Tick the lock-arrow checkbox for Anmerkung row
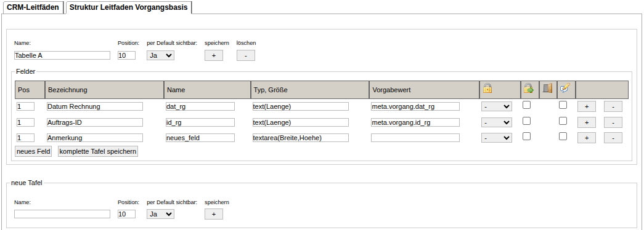The height and width of the screenshot is (230, 644). pyautogui.click(x=526, y=136)
